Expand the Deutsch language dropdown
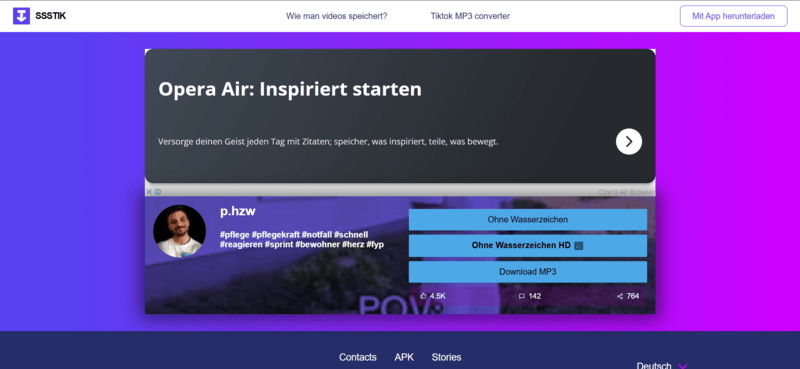 [662, 366]
